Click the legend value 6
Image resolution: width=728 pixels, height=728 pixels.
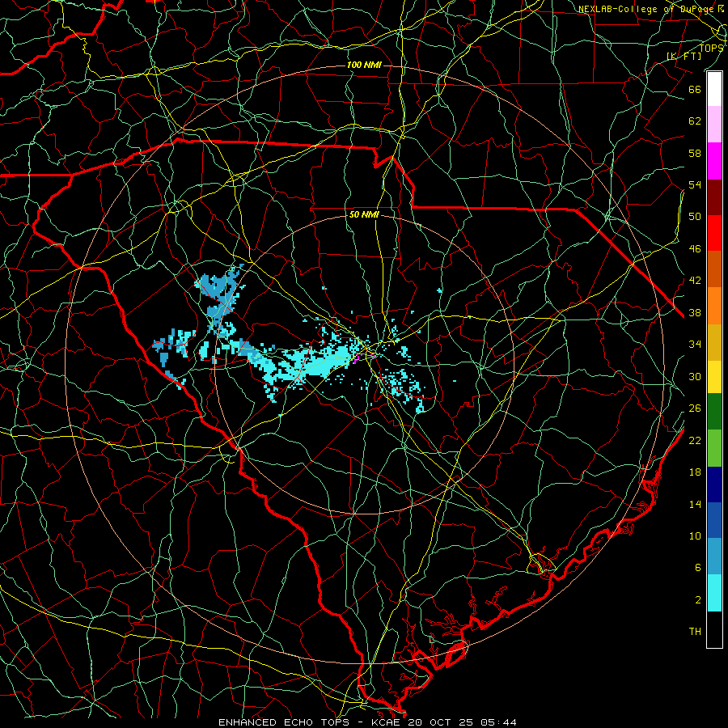tap(698, 568)
